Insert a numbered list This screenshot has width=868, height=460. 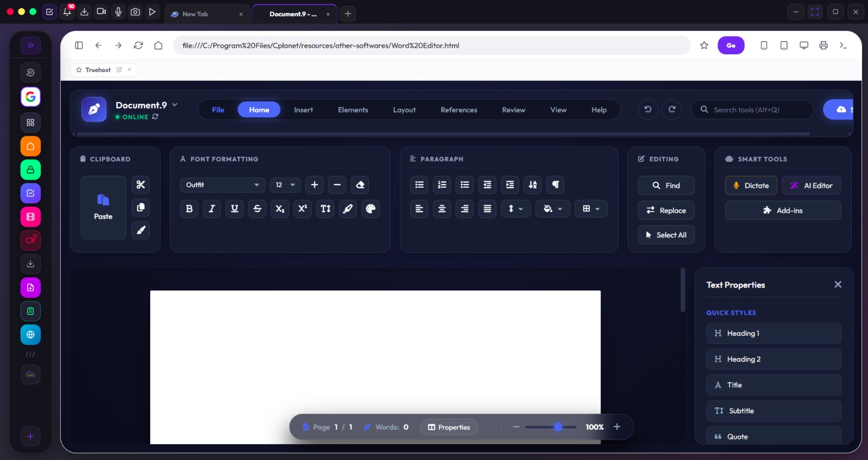point(442,185)
